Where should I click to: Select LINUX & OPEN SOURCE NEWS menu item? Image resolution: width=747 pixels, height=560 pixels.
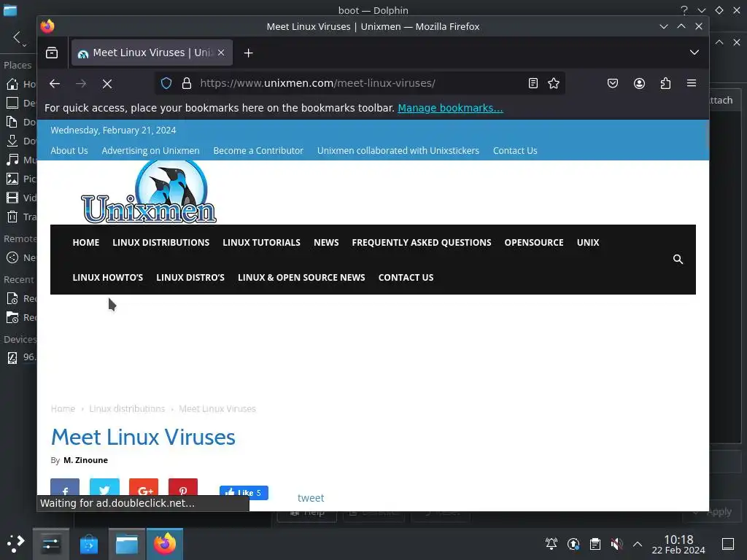tap(301, 277)
